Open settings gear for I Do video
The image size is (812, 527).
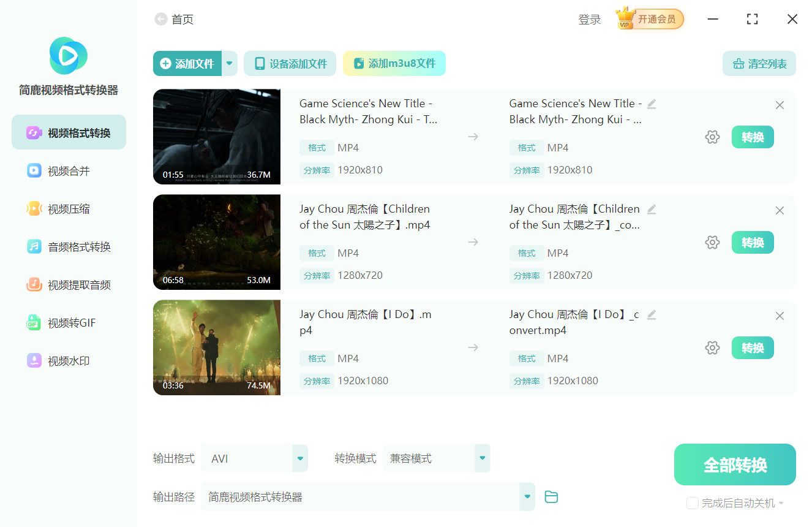click(712, 348)
